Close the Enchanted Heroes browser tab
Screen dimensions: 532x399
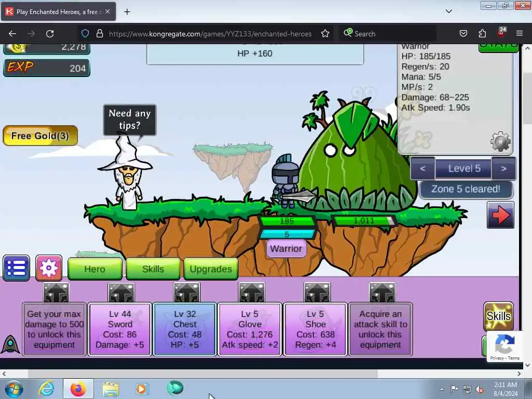107,11
